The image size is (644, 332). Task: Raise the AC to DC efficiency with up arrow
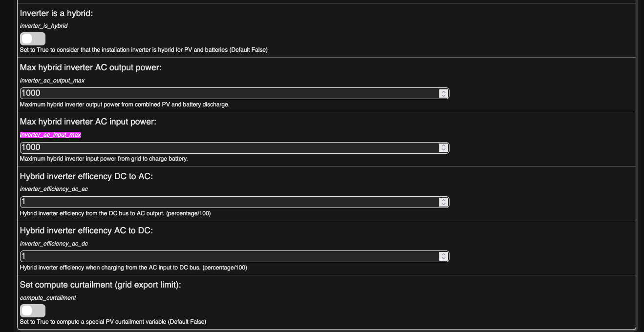[x=443, y=254]
